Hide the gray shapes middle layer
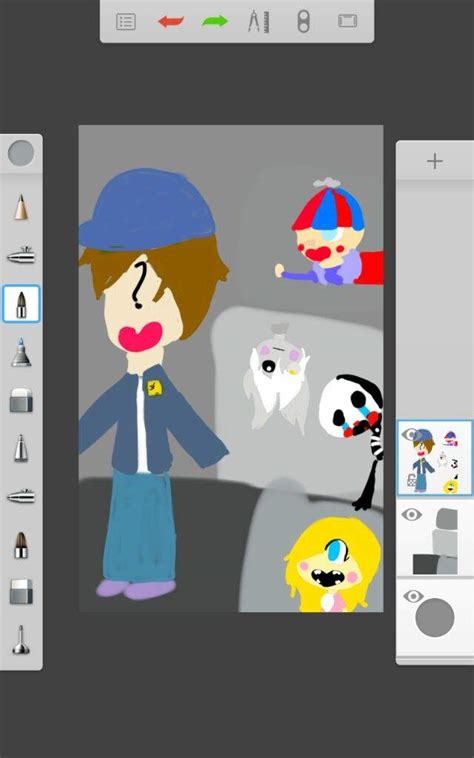The width and height of the screenshot is (474, 758). pyautogui.click(x=412, y=514)
